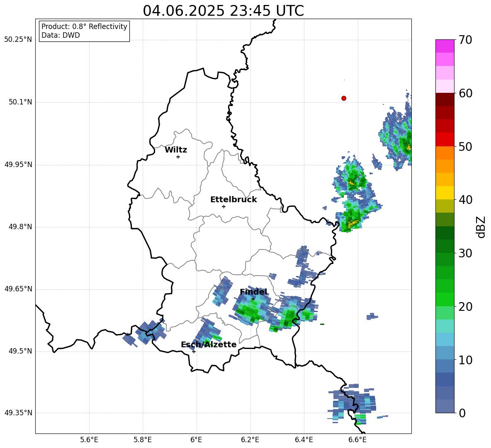Image resolution: width=491 pixels, height=448 pixels.
Task: Click the red dot radar site marker
Action: (x=344, y=98)
